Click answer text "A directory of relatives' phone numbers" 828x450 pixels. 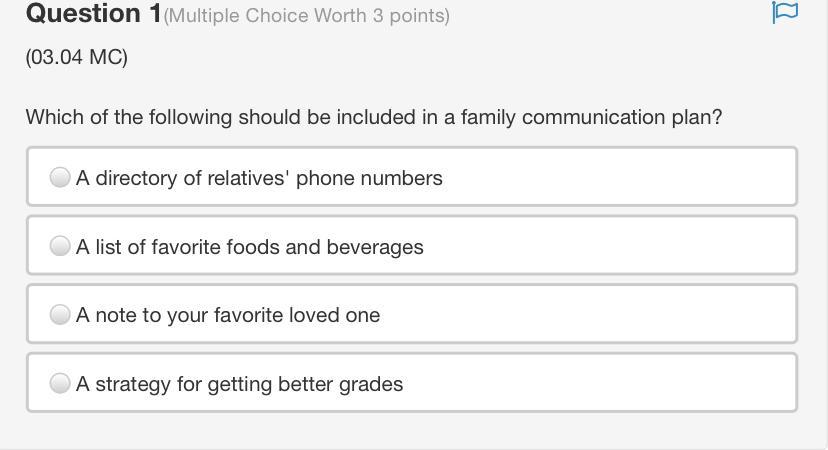click(259, 178)
